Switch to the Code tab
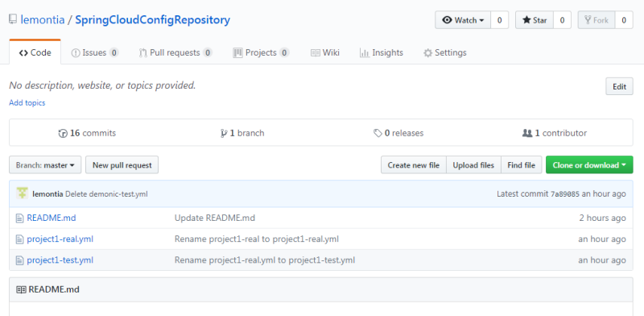 pyautogui.click(x=35, y=52)
